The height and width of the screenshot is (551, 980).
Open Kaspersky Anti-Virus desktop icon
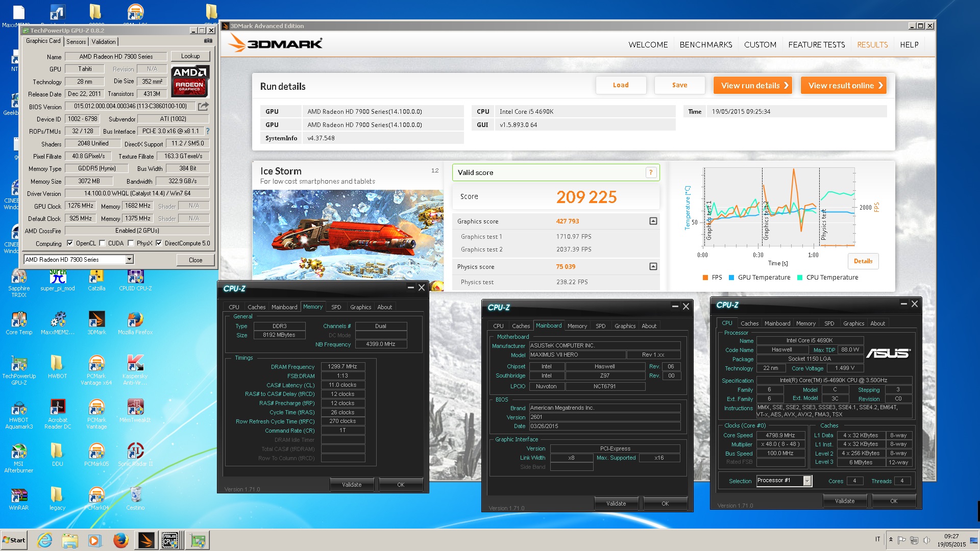135,370
